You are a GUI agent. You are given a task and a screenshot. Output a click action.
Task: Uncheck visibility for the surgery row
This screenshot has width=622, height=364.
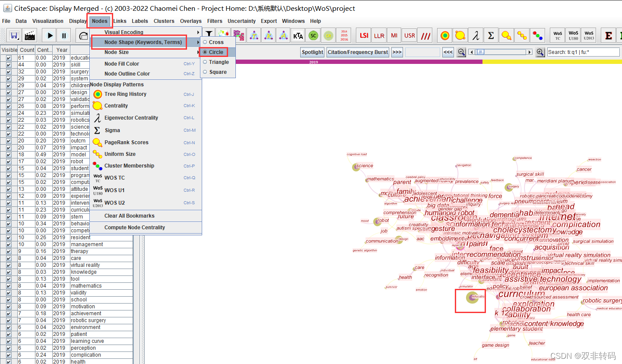pos(9,72)
